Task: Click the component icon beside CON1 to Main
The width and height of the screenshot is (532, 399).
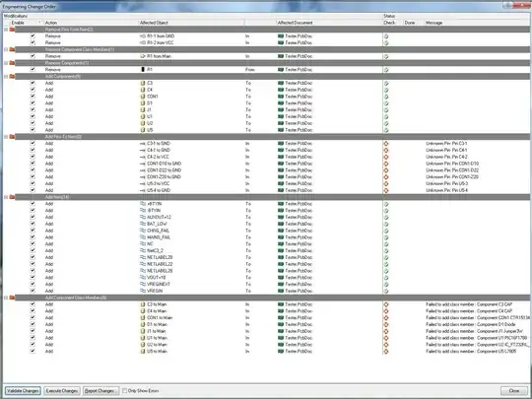Action: [x=143, y=317]
